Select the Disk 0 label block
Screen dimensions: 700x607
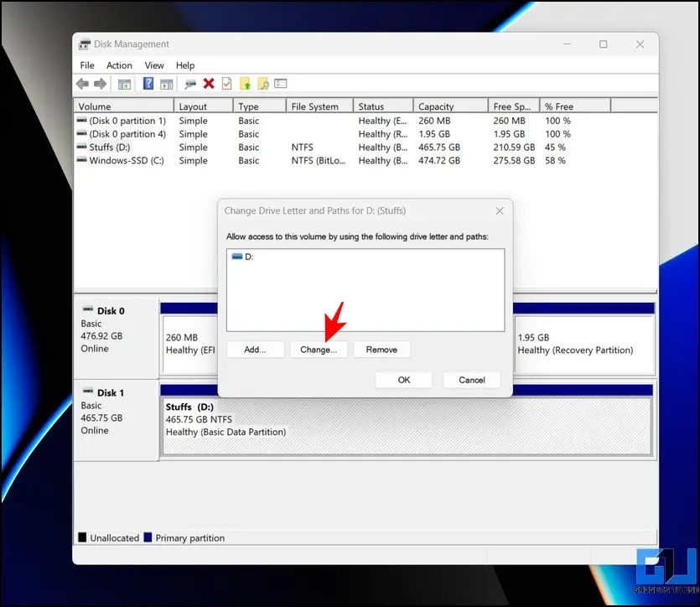point(116,337)
